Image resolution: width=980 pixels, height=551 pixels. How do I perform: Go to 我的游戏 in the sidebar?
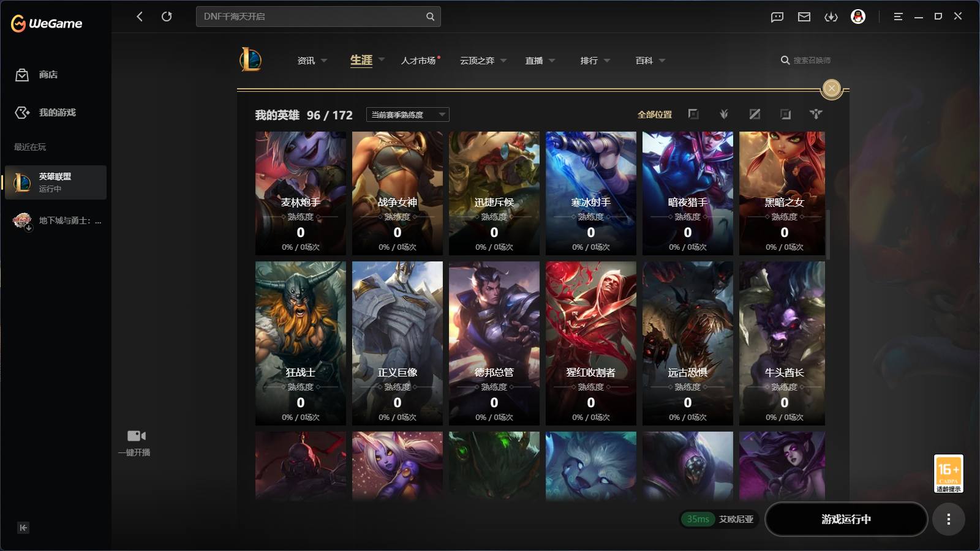click(x=45, y=113)
